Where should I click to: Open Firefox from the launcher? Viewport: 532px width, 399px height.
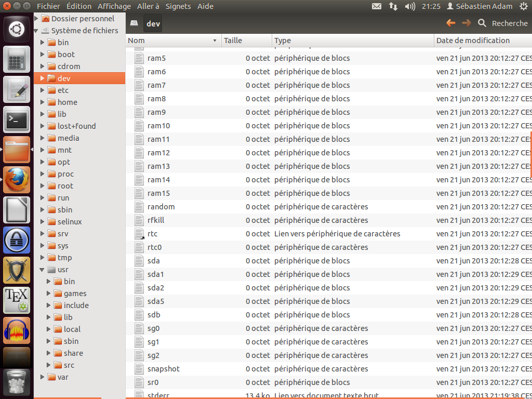(17, 180)
